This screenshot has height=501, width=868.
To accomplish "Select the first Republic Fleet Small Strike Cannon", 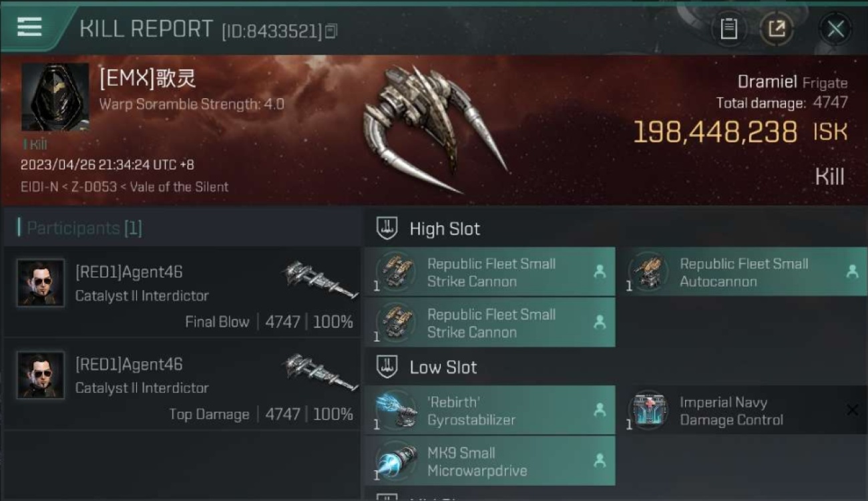I will [489, 272].
